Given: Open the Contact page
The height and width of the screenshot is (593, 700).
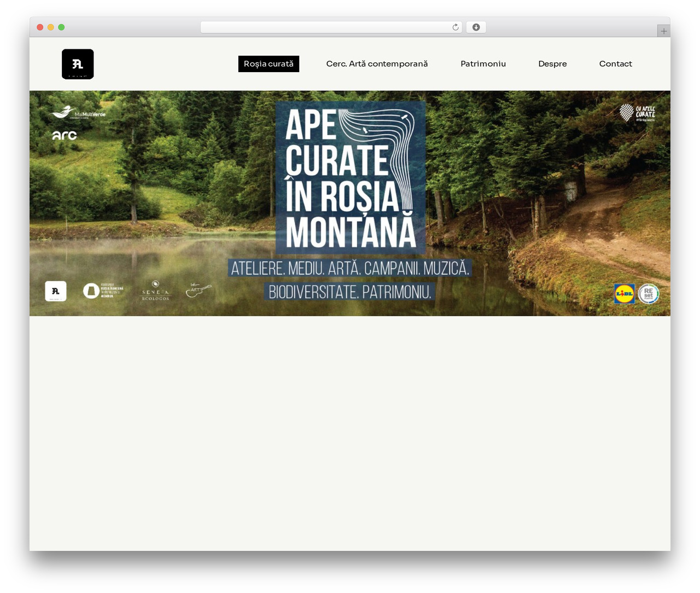Looking at the screenshot, I should click(615, 64).
